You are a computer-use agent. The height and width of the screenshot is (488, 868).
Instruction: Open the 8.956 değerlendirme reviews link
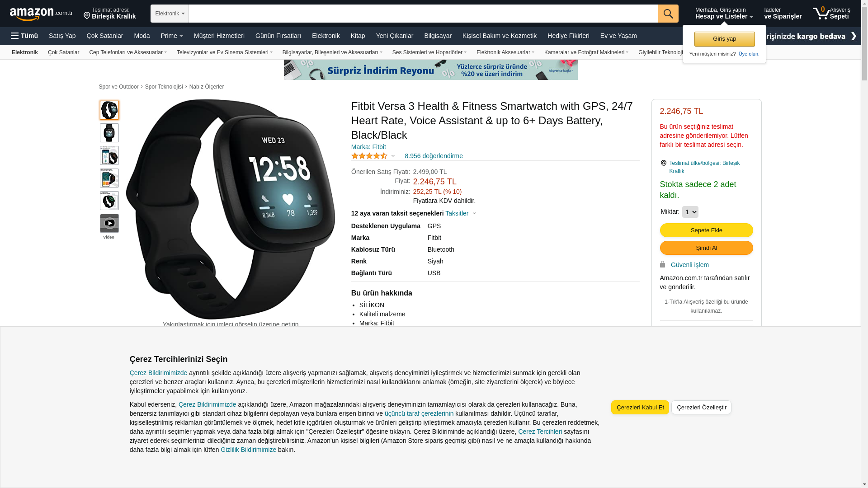click(x=434, y=156)
